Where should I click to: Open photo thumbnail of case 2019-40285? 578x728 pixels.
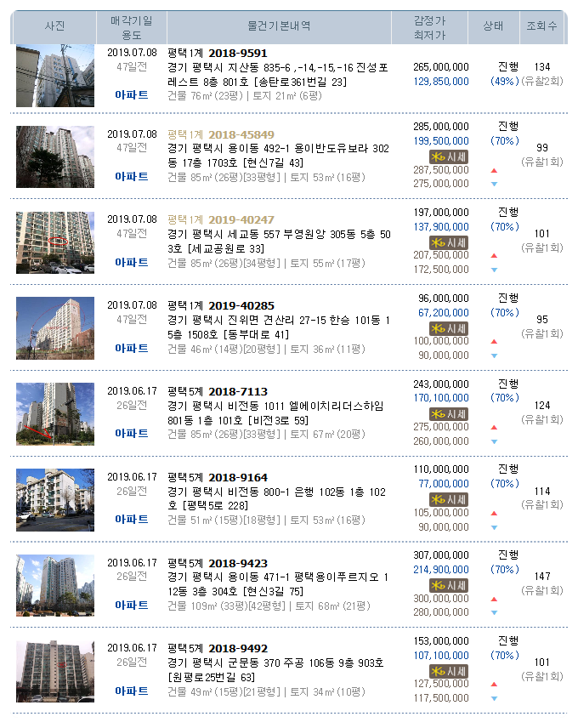55,328
